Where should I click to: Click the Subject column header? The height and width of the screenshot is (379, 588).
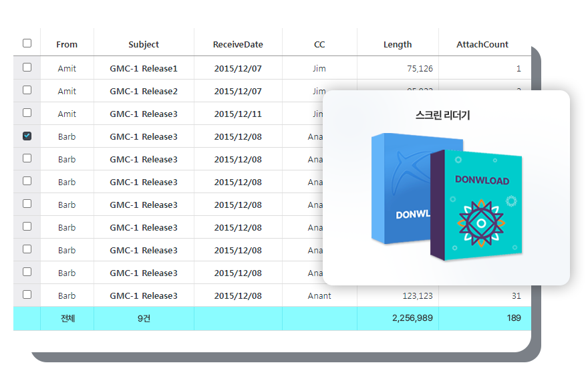[144, 45]
